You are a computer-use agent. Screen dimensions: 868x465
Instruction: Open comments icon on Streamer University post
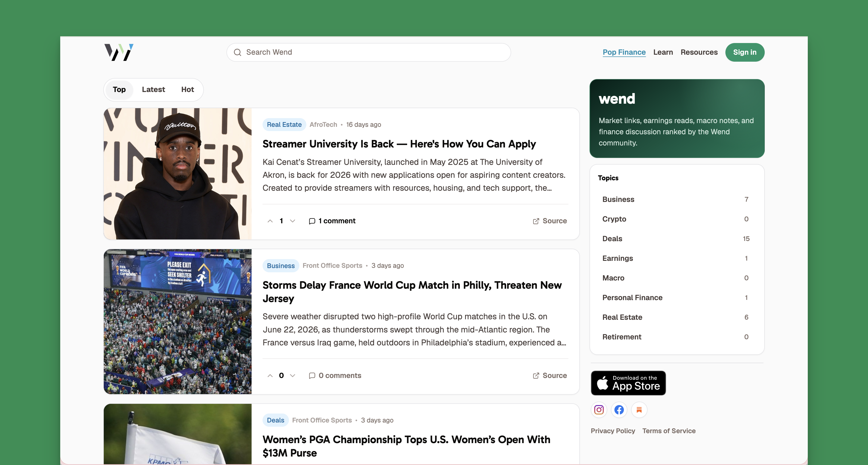tap(312, 221)
